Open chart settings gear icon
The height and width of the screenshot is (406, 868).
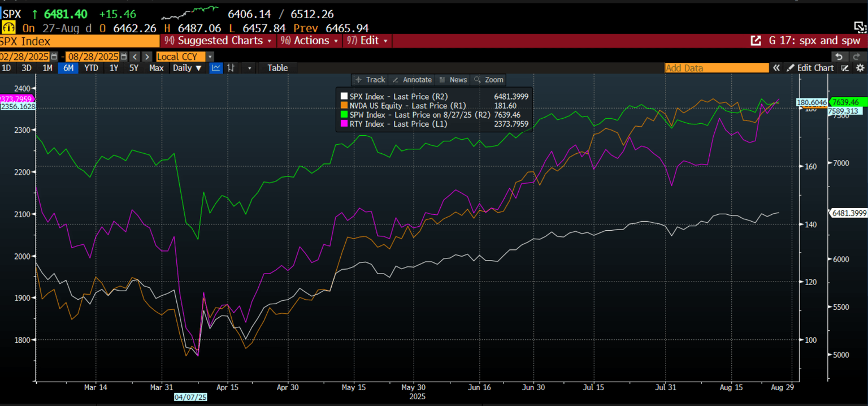pyautogui.click(x=860, y=68)
